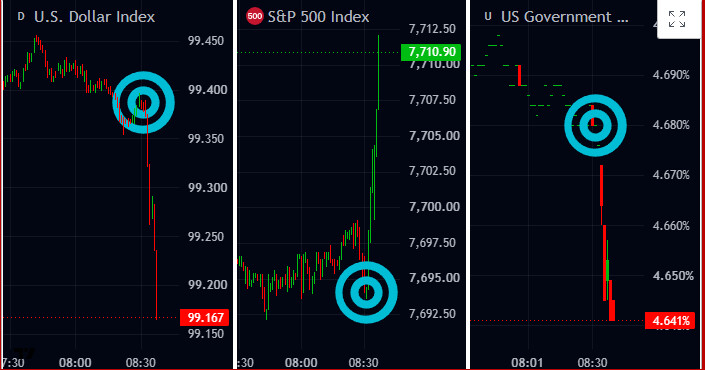Click the 4.670% level on yield axis
The image size is (705, 370).
tap(671, 174)
